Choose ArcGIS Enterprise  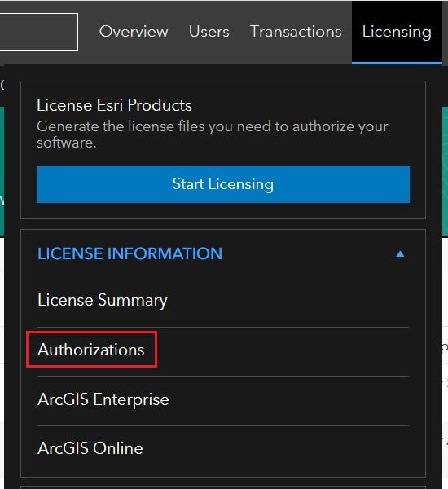(x=103, y=399)
